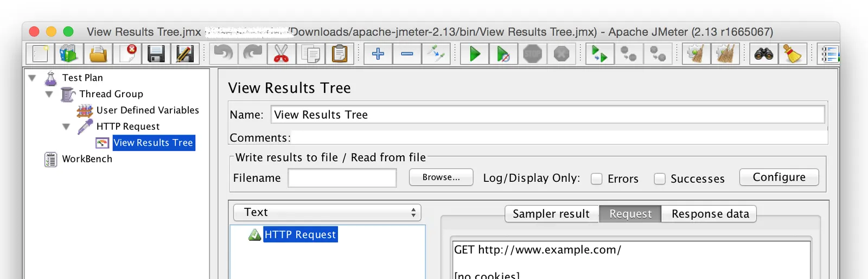Click the Browse... button
The width and height of the screenshot is (868, 279).
click(441, 177)
